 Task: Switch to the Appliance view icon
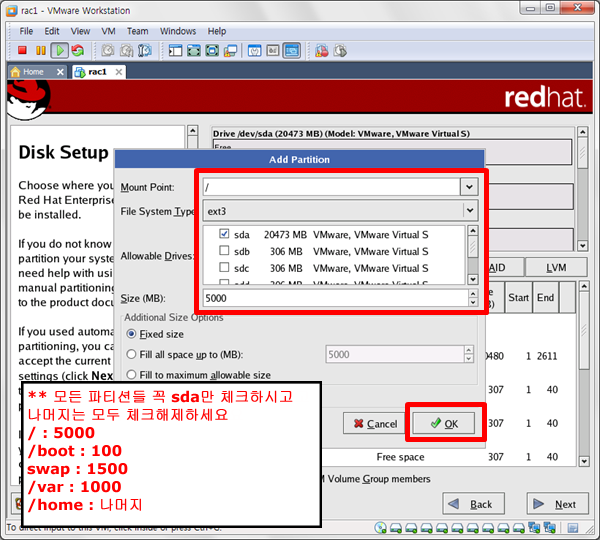tap(273, 51)
